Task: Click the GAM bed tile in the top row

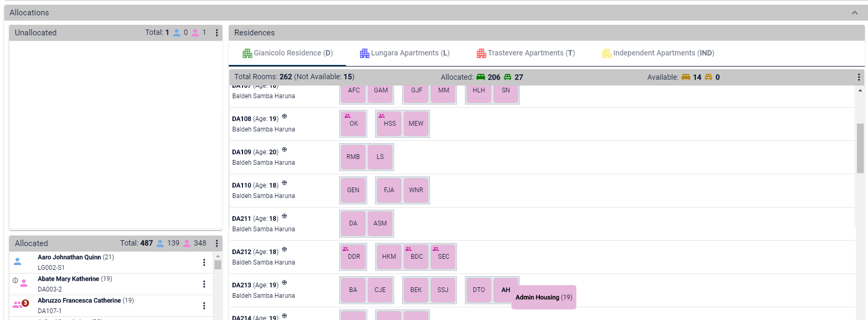Action: 380,93
